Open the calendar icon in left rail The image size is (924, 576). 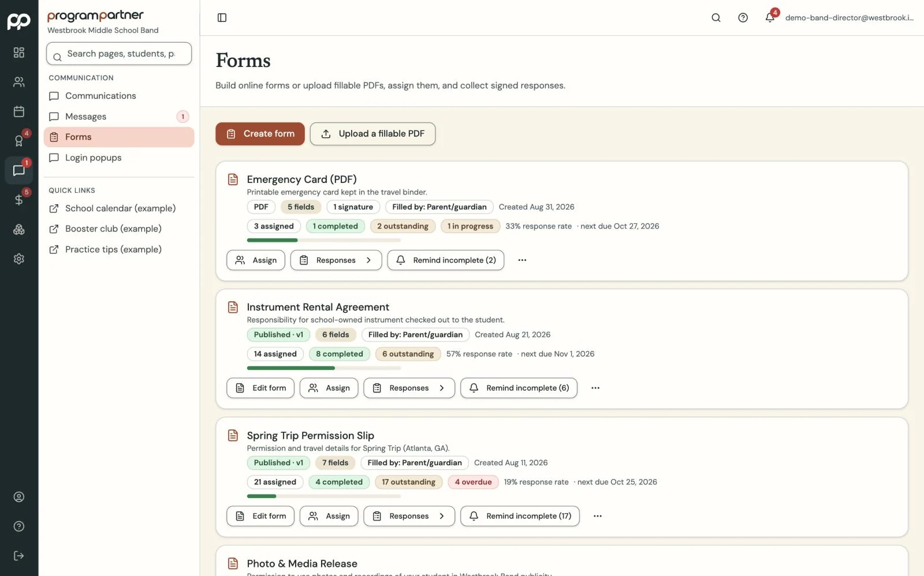(x=19, y=111)
